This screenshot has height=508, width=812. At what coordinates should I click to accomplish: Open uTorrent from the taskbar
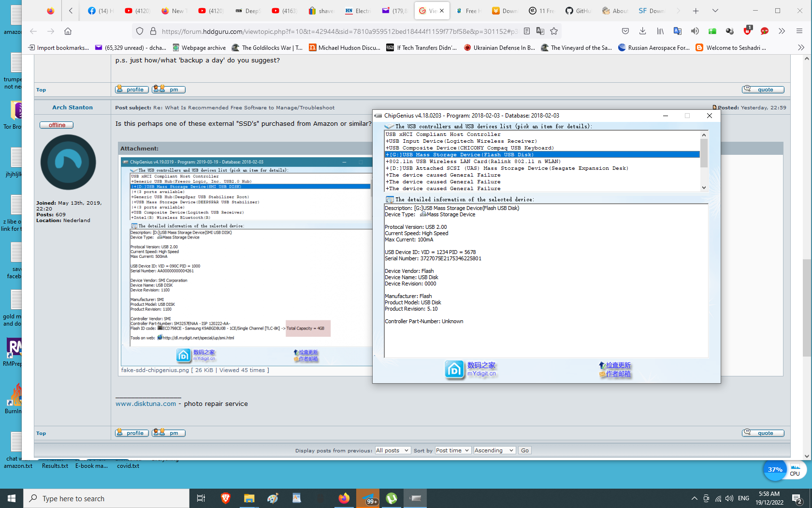[391, 498]
